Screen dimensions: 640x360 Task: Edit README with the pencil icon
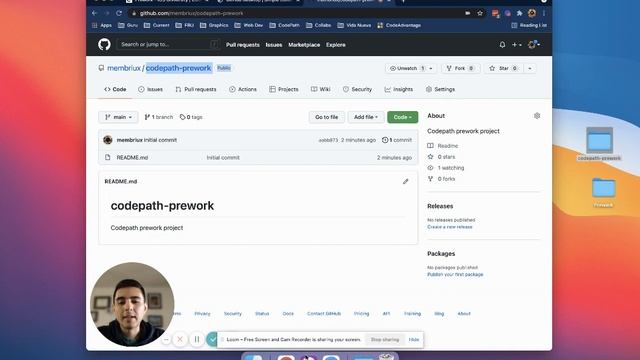point(405,182)
